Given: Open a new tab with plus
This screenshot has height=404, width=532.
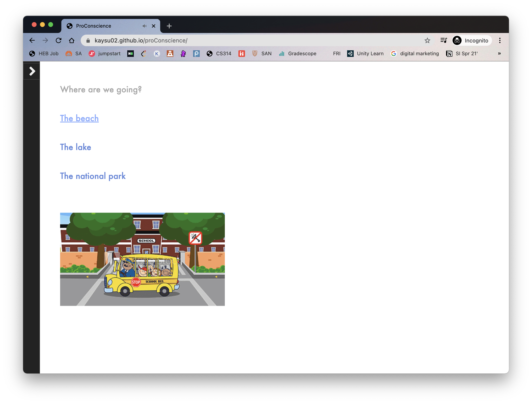Looking at the screenshot, I should (169, 26).
